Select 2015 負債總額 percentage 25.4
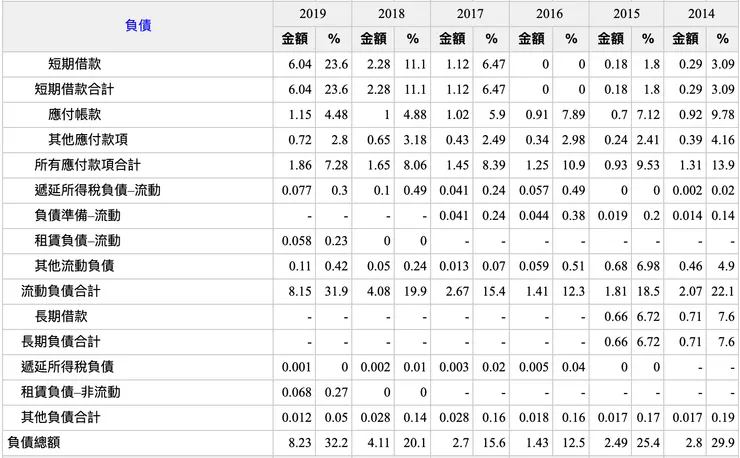The width and height of the screenshot is (740, 458). pos(648,443)
